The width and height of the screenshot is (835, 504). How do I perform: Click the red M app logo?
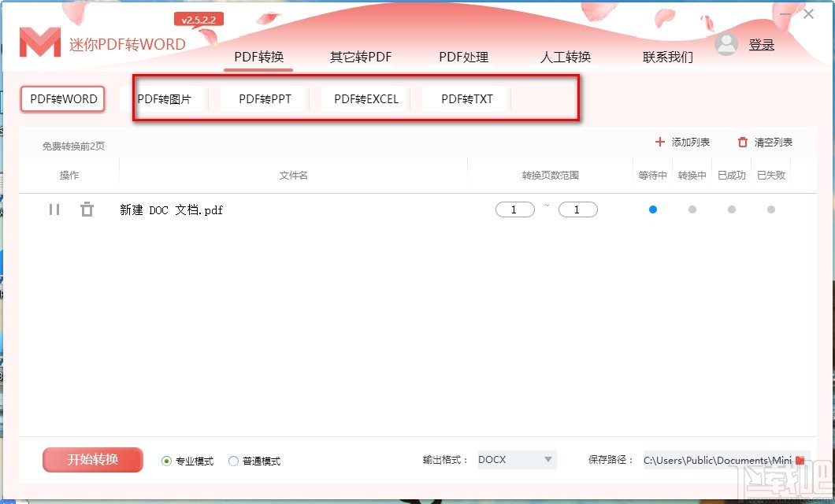pyautogui.click(x=40, y=43)
